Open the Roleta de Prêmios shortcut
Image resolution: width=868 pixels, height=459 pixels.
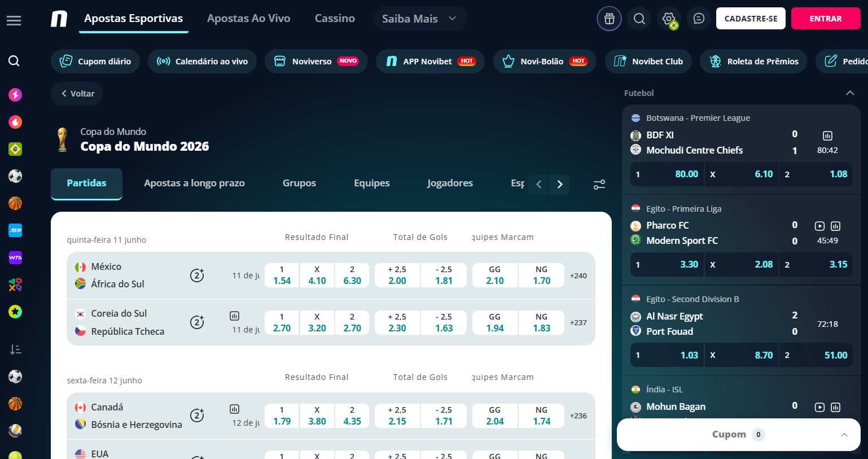[753, 61]
